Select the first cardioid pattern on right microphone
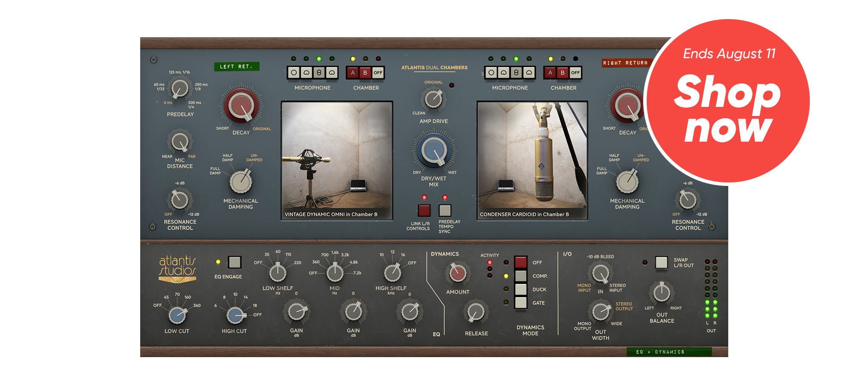 tap(504, 73)
